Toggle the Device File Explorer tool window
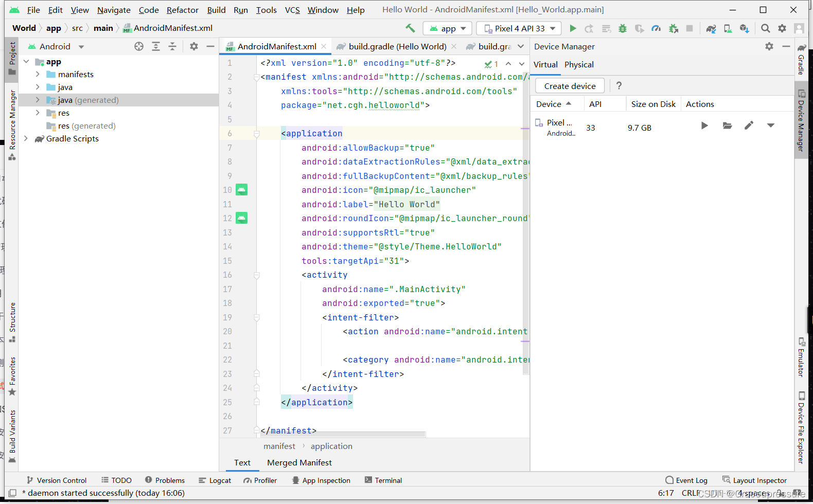The width and height of the screenshot is (813, 504). click(801, 428)
